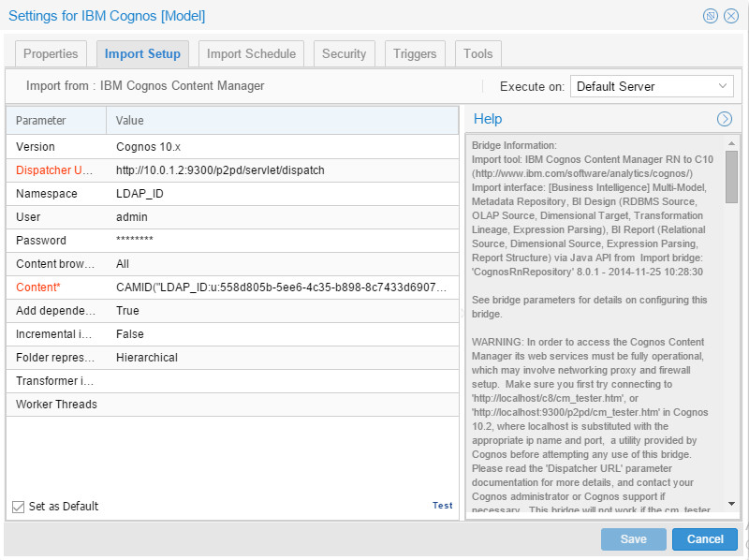Click the Worker Threads parameter label
Viewport: 749px width, 560px height.
[56, 405]
